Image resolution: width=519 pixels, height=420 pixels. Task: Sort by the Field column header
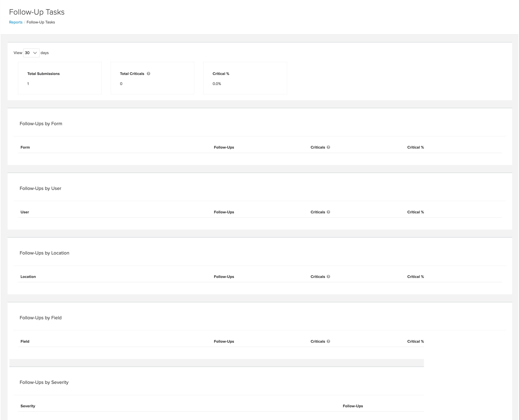click(x=25, y=341)
